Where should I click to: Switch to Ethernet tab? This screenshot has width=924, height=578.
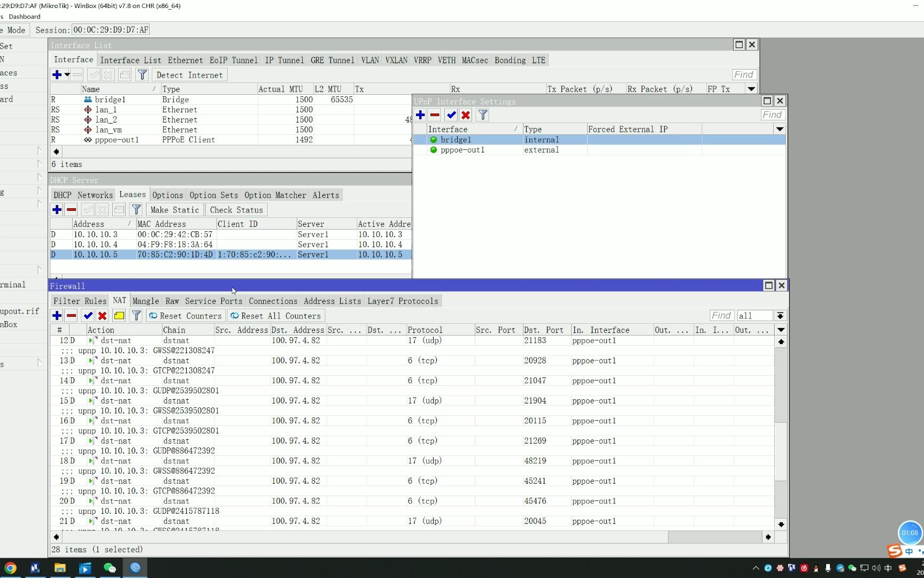click(x=185, y=60)
